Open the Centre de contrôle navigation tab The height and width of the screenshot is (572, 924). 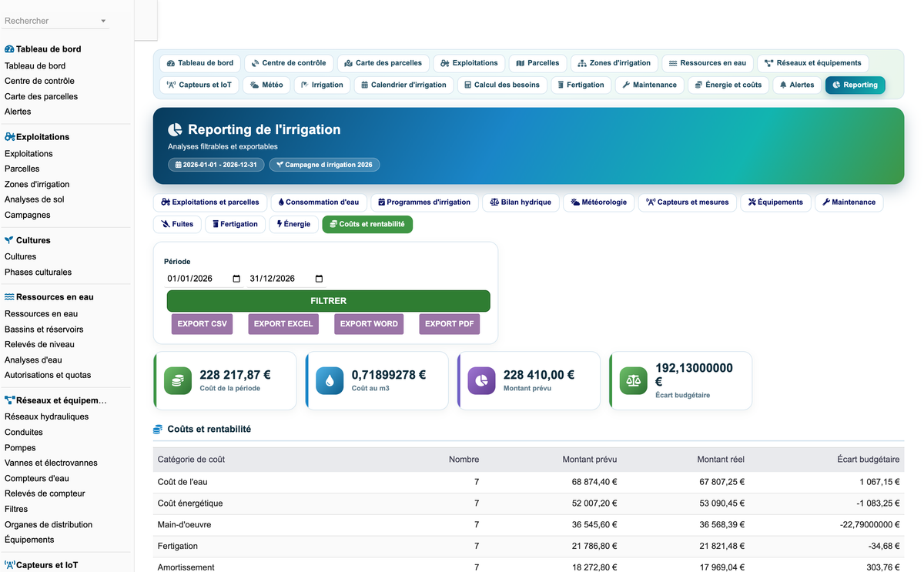[289, 63]
